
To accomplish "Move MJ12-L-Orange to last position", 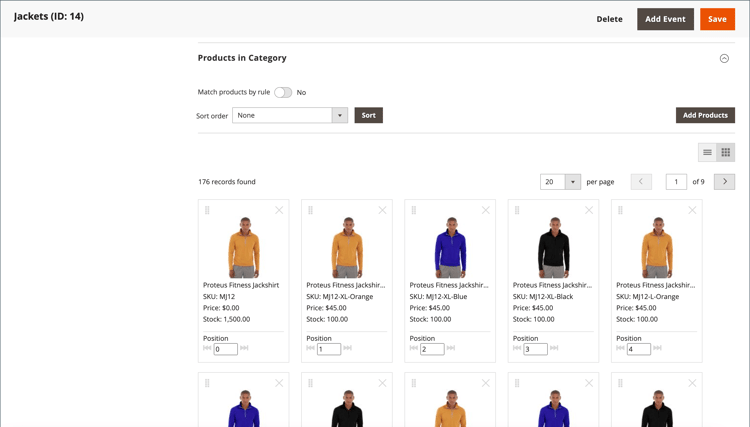I will tap(658, 348).
